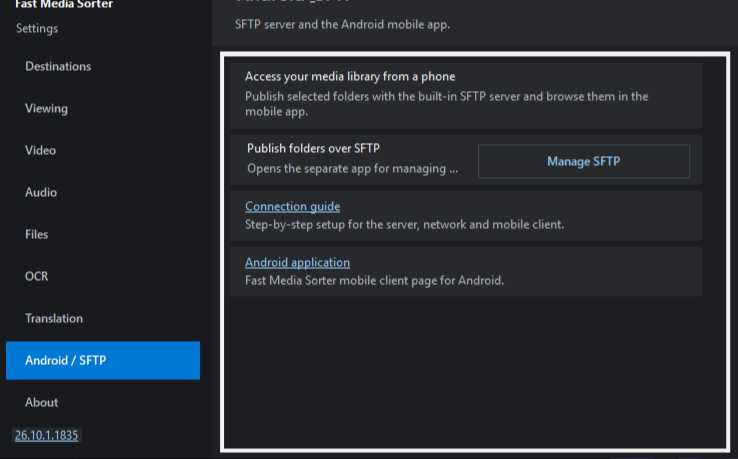The height and width of the screenshot is (459, 738).
Task: Click the Settings header in the sidebar
Action: 37,28
